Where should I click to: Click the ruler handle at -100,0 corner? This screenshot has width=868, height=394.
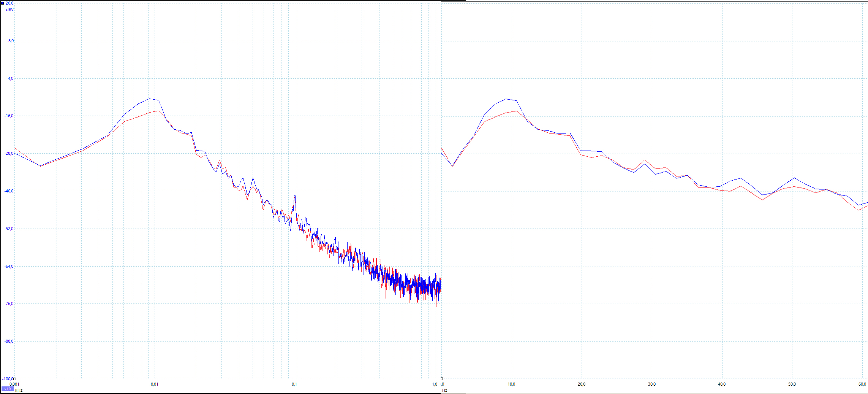click(15, 379)
